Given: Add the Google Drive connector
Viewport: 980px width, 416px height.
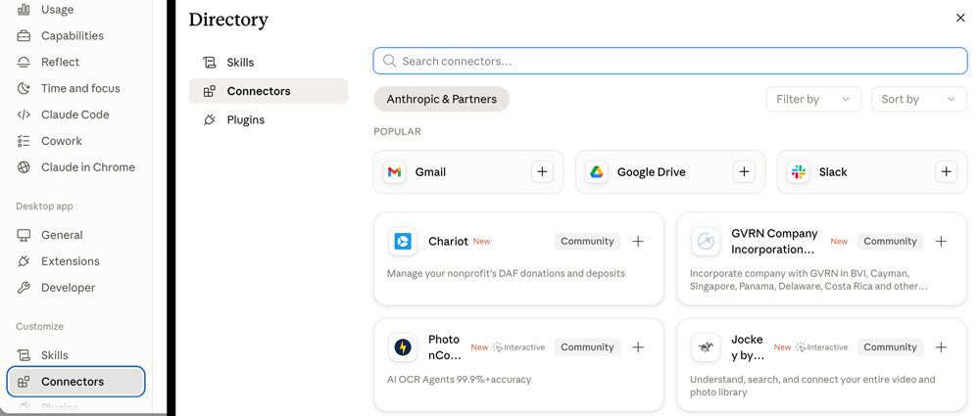Looking at the screenshot, I should pyautogui.click(x=744, y=171).
